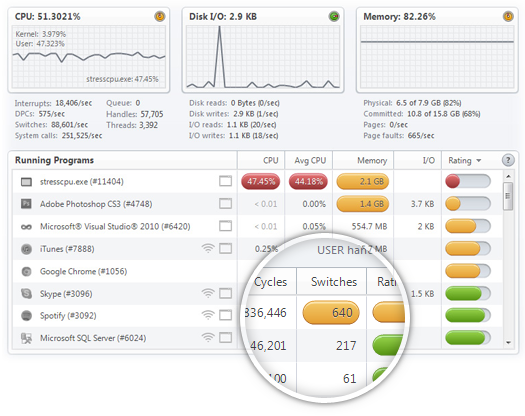Click the iTunes program icon
This screenshot has width=525, height=416.
coord(26,249)
